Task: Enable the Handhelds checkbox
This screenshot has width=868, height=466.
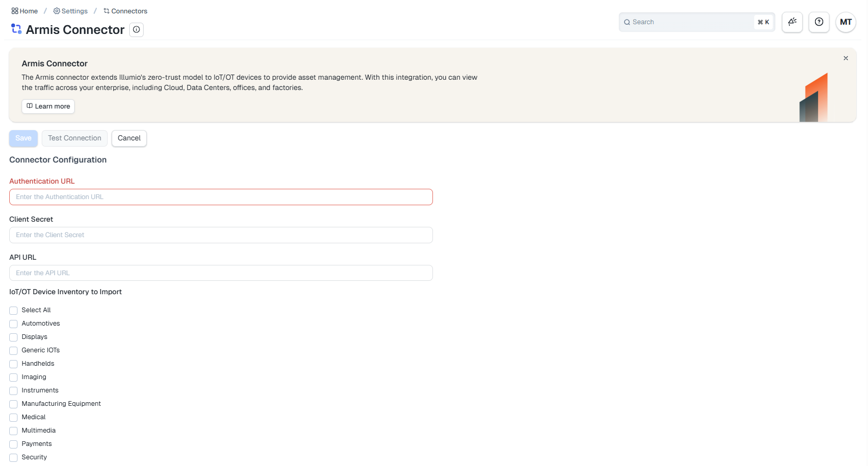Action: click(x=13, y=364)
